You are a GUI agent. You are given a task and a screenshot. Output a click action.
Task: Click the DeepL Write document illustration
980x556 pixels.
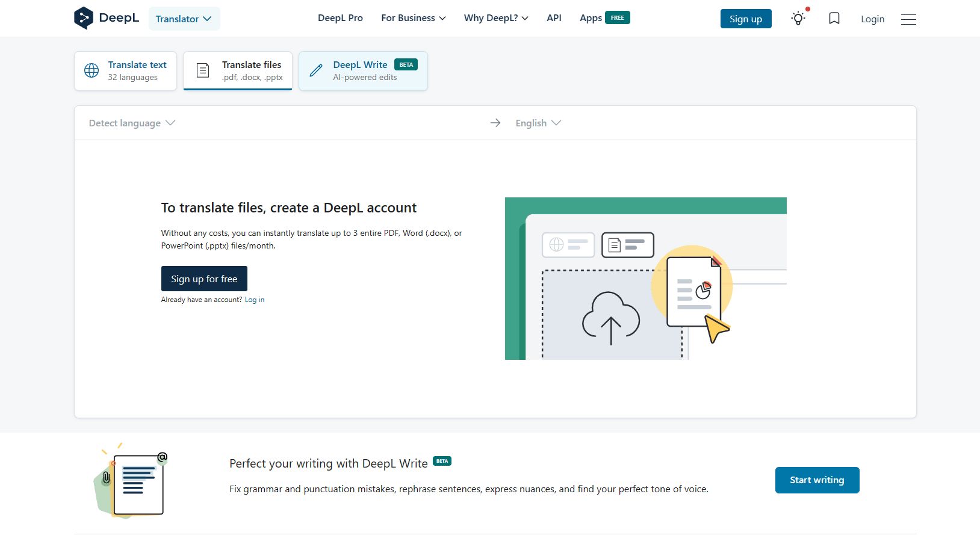tap(131, 481)
